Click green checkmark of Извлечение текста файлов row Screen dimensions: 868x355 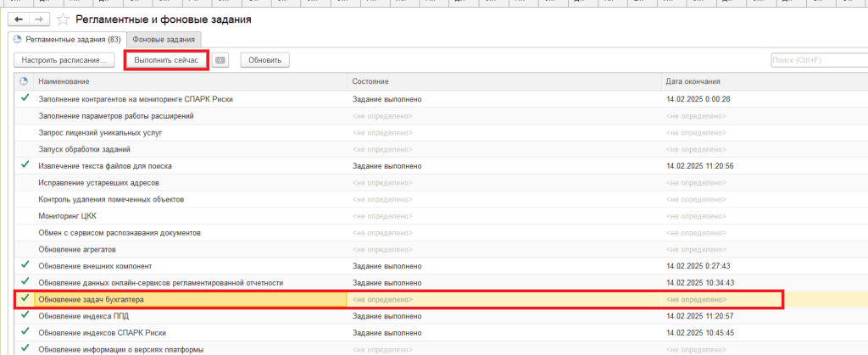(x=25, y=164)
